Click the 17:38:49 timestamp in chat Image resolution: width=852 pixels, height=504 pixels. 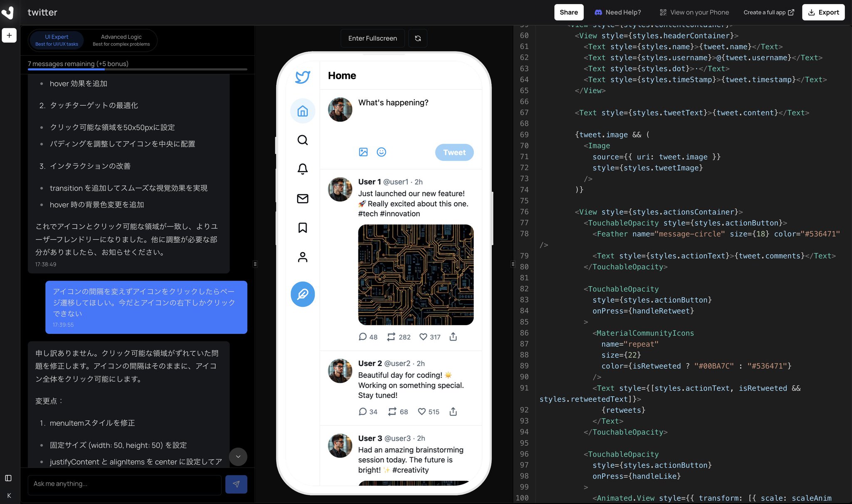46,264
